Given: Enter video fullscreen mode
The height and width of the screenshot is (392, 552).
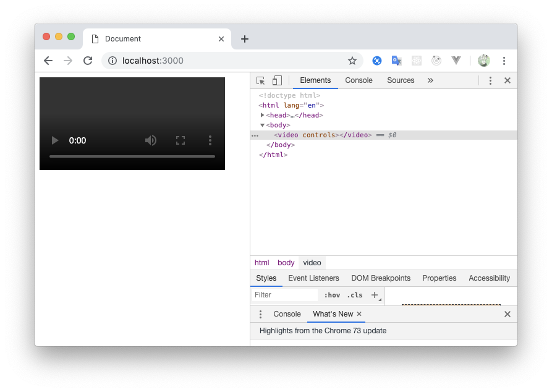Looking at the screenshot, I should (180, 140).
